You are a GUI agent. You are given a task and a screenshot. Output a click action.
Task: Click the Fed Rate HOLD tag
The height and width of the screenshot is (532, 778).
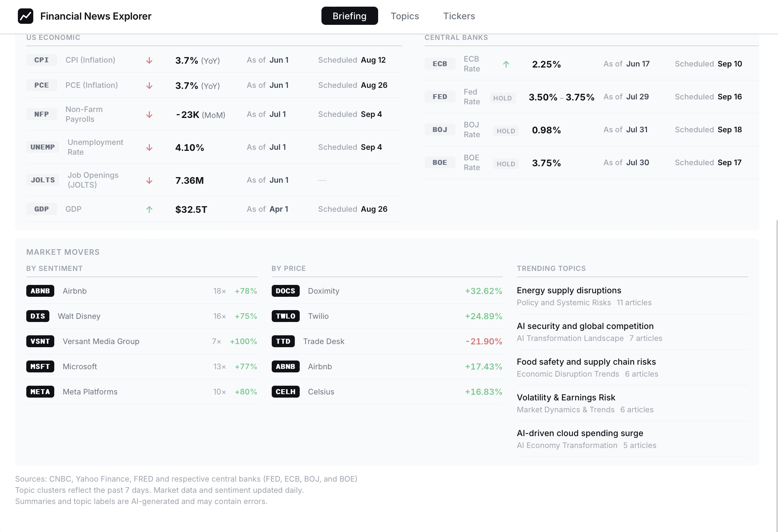502,98
